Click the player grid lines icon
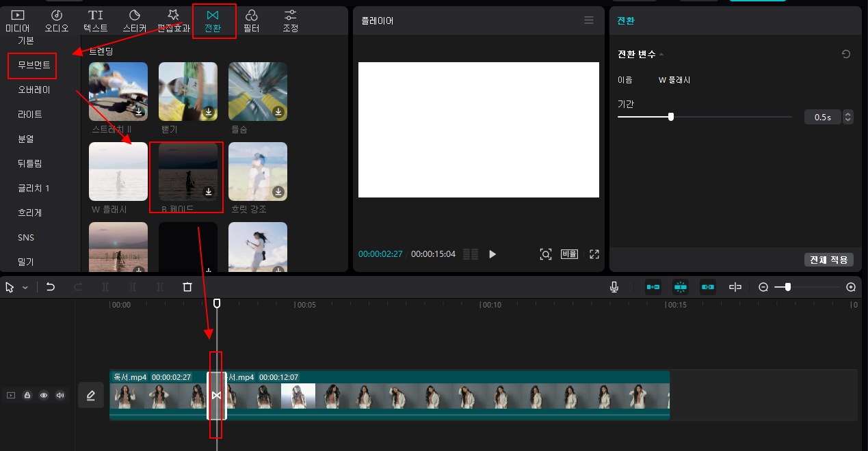Screen dimensions: 868x451 (470, 254)
